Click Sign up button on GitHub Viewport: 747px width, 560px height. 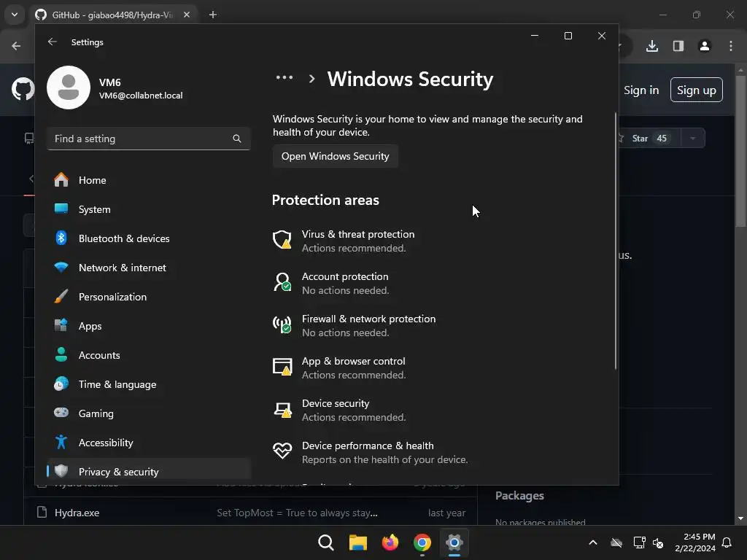(x=697, y=90)
